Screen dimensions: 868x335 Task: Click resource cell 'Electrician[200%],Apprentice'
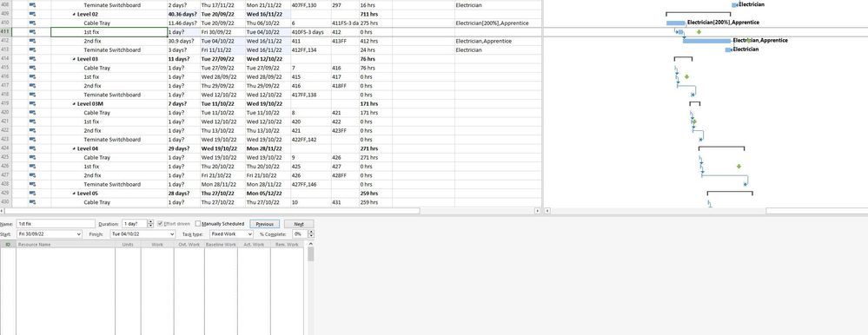tap(498, 23)
